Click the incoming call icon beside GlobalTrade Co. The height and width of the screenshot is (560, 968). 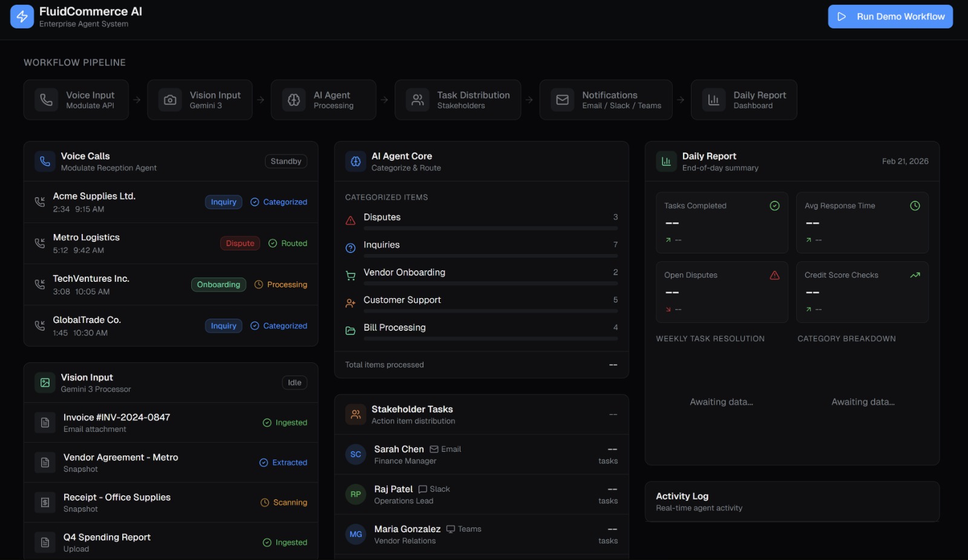click(x=40, y=325)
